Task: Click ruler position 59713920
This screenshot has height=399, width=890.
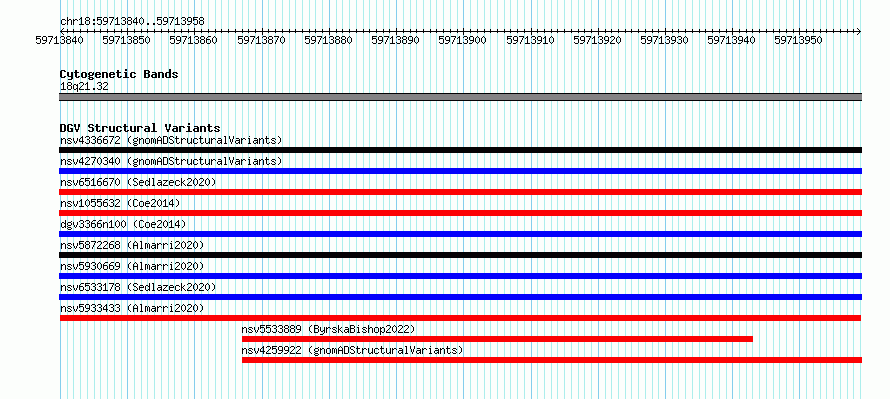Action: (597, 40)
